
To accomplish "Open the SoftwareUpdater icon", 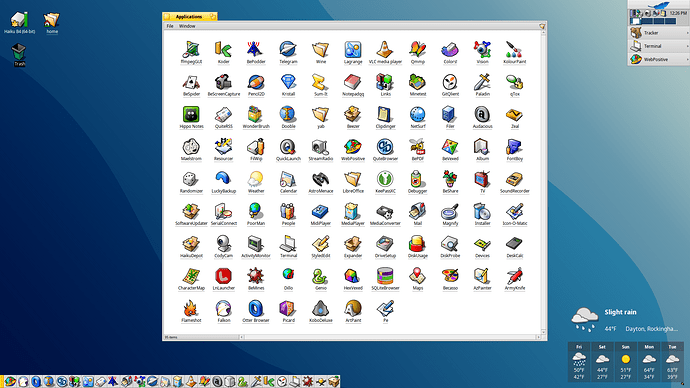I will [x=191, y=211].
